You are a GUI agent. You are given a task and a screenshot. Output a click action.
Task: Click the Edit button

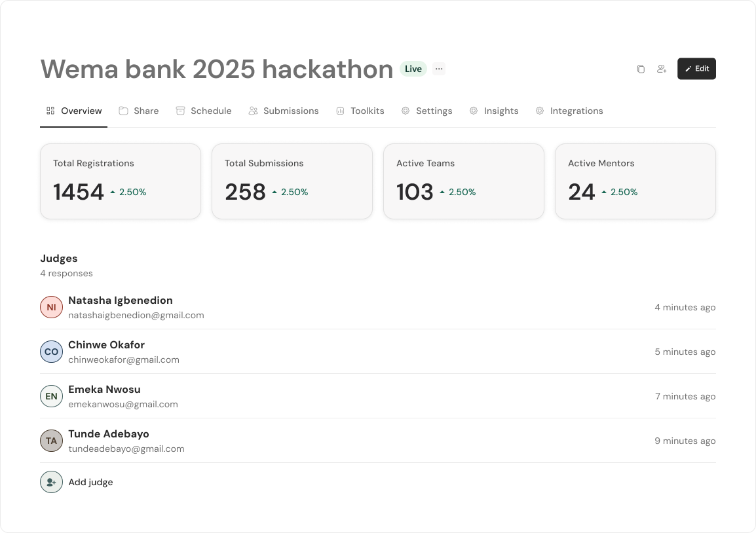coord(696,69)
